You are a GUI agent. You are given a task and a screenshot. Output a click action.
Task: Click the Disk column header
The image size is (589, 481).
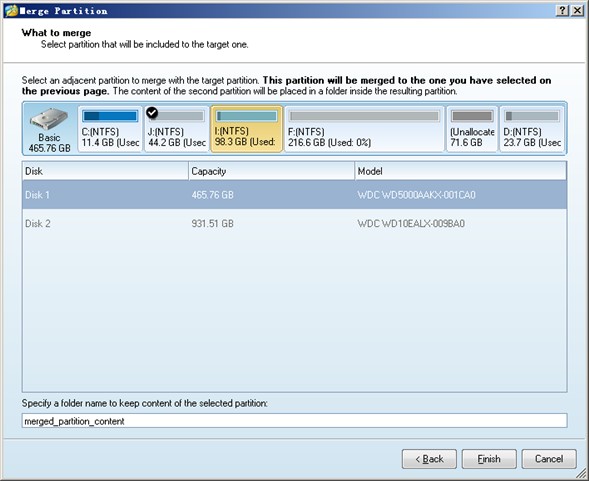pos(105,171)
